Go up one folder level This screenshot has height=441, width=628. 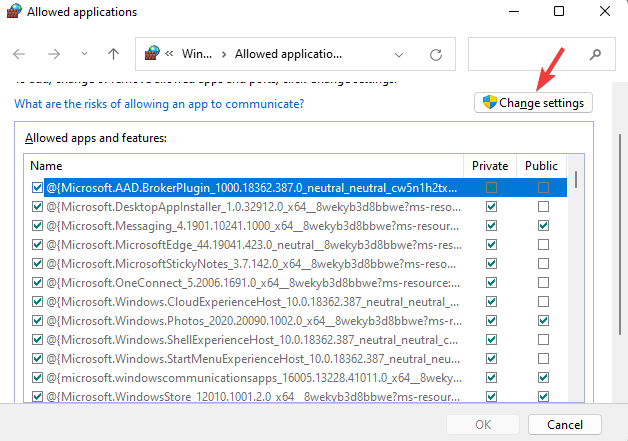113,54
